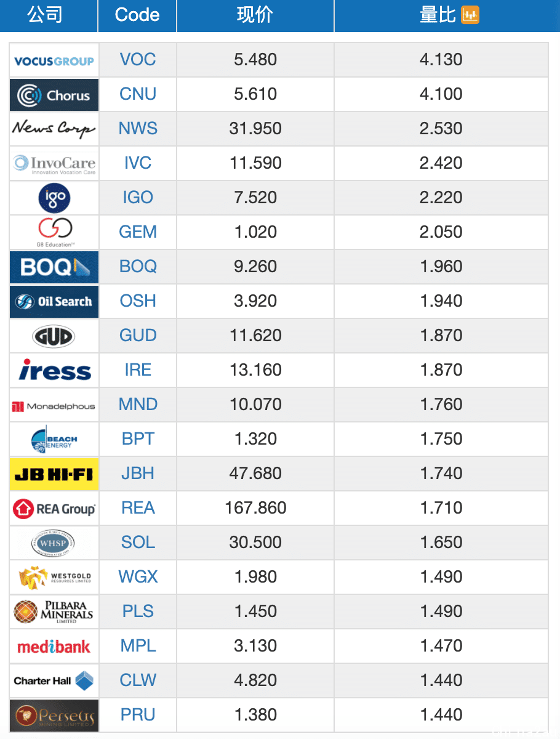The image size is (560, 739).
Task: Click the Code column header
Action: point(137,15)
